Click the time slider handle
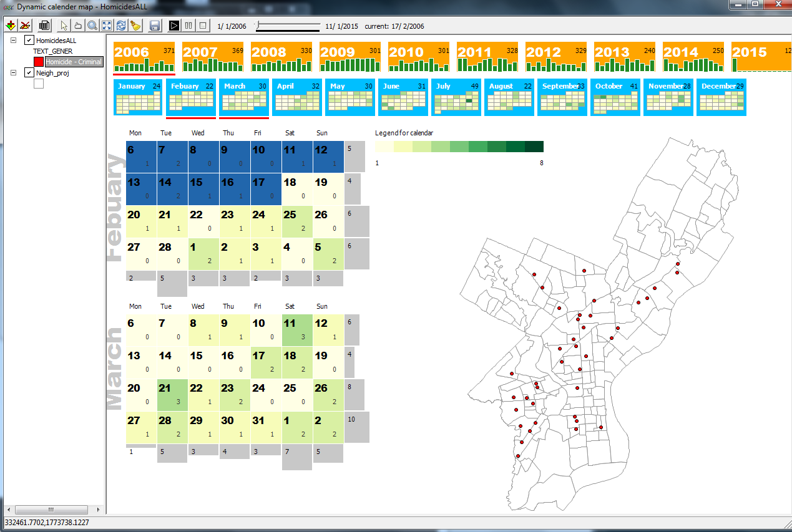 click(258, 25)
